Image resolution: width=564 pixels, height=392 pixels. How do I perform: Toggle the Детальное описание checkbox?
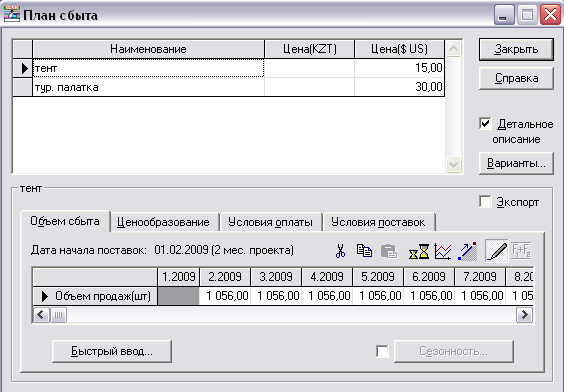[485, 124]
